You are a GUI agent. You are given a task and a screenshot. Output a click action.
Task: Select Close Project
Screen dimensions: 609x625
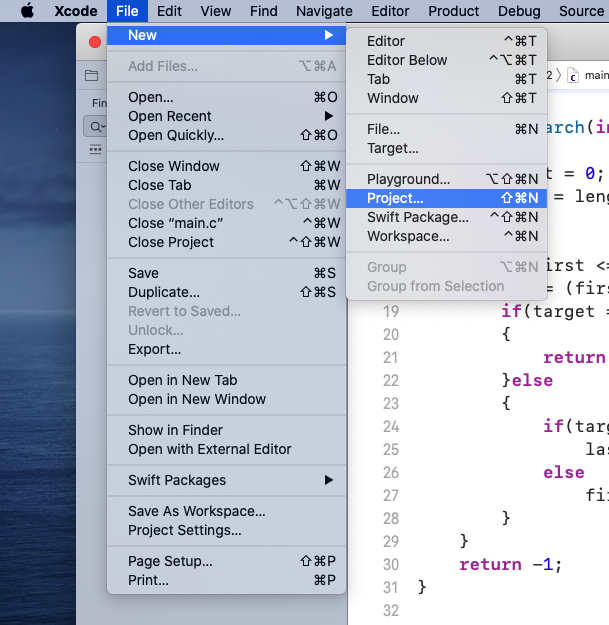click(x=226, y=242)
